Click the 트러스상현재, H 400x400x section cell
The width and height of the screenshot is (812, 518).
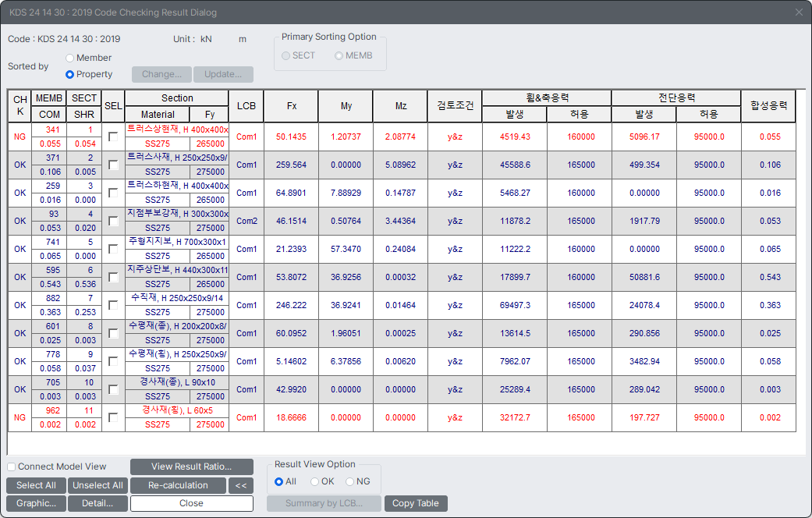click(177, 129)
